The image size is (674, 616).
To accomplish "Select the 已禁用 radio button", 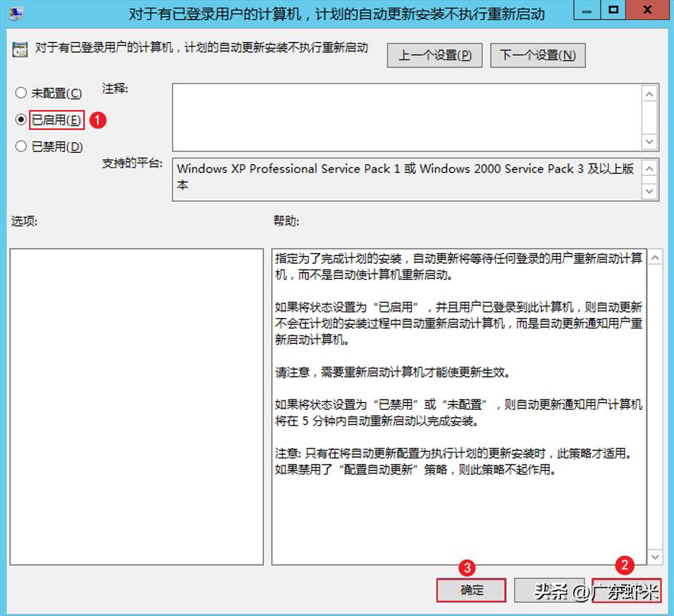I will tap(21, 147).
